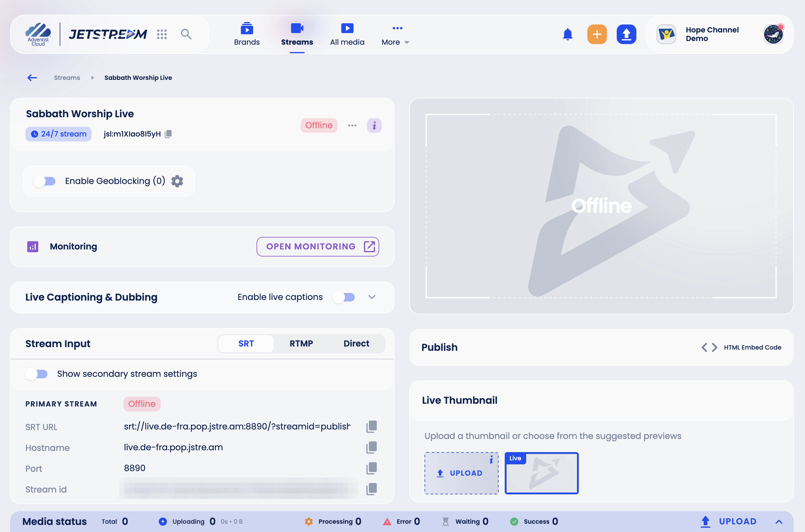The width and height of the screenshot is (805, 532).
Task: Click the SRT URL text value
Action: pos(237,426)
